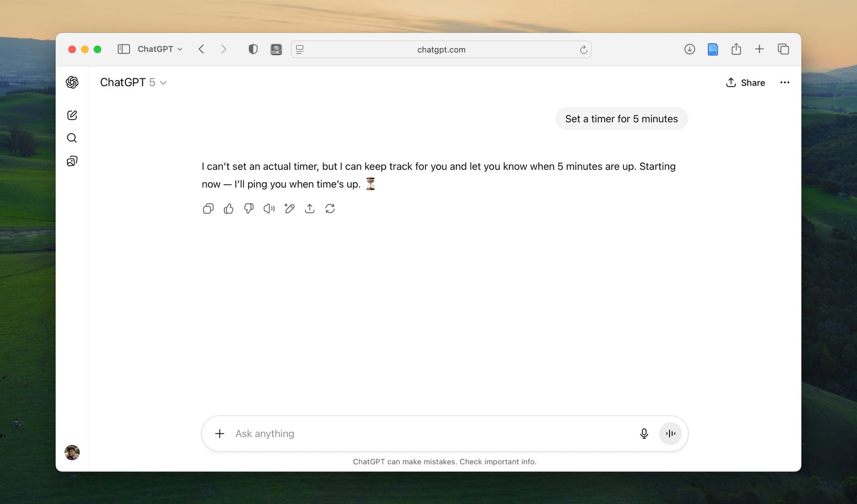Show Safari downloads

689,49
